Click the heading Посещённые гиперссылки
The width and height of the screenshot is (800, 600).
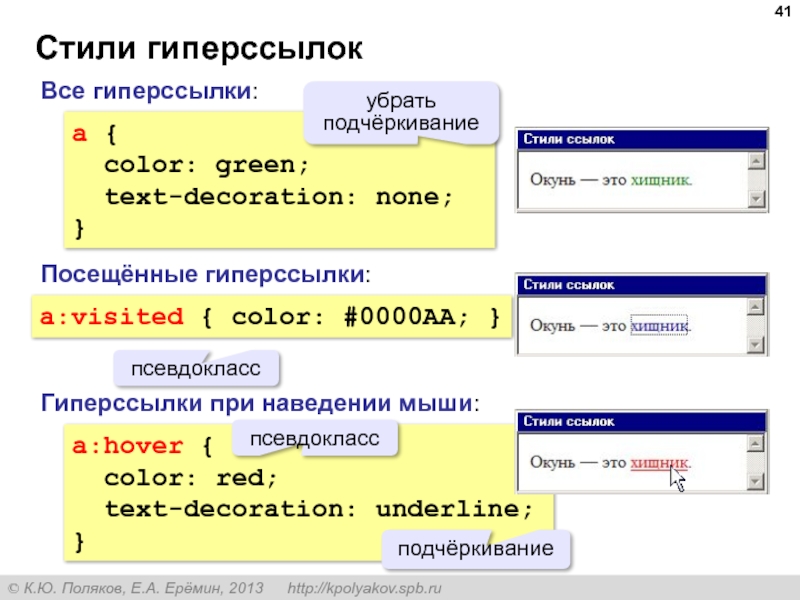click(x=203, y=274)
